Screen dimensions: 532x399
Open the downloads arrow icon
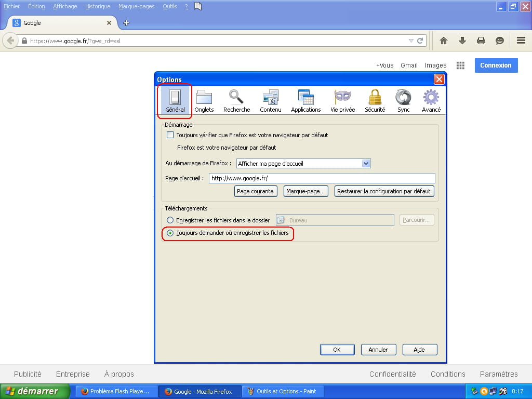point(462,41)
